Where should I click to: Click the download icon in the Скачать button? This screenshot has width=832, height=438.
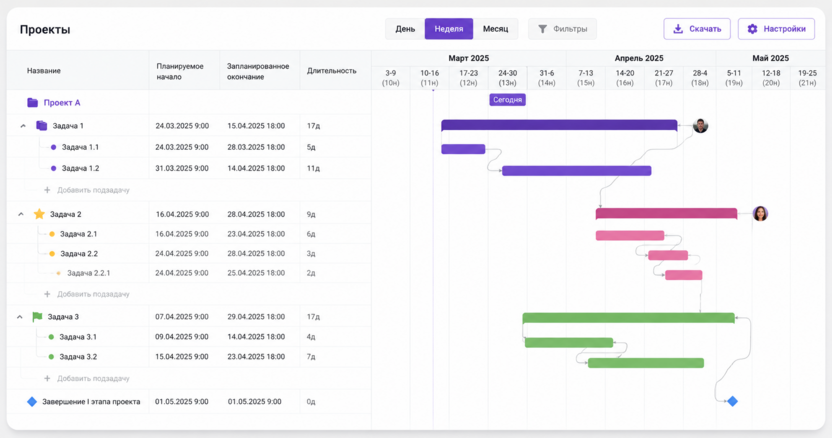click(678, 29)
